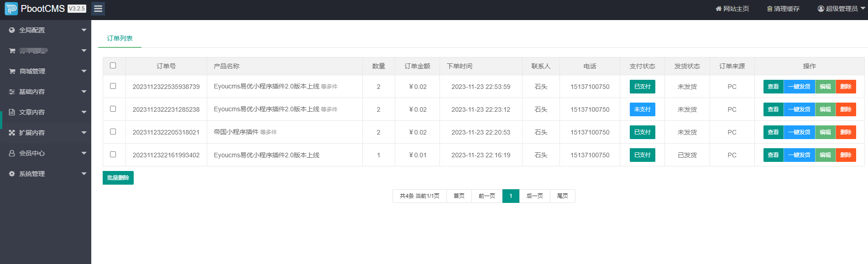Expand the 系统管理 sidebar arrow

[84, 174]
